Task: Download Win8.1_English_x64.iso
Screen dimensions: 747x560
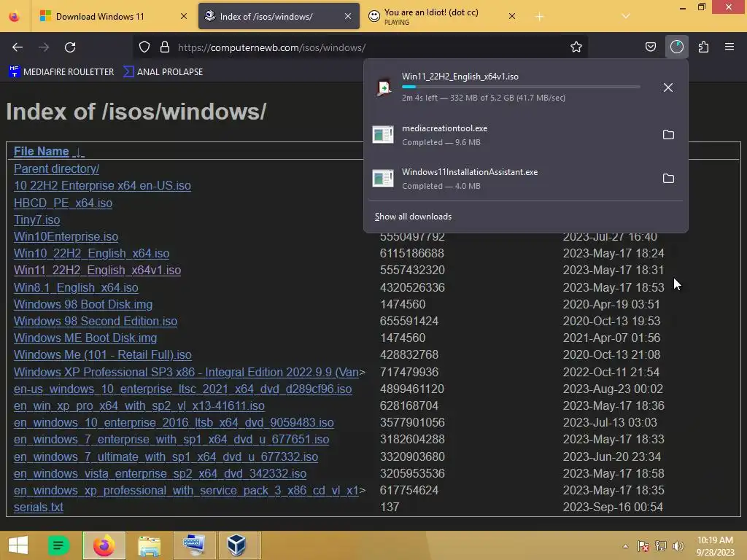Action: pos(76,287)
